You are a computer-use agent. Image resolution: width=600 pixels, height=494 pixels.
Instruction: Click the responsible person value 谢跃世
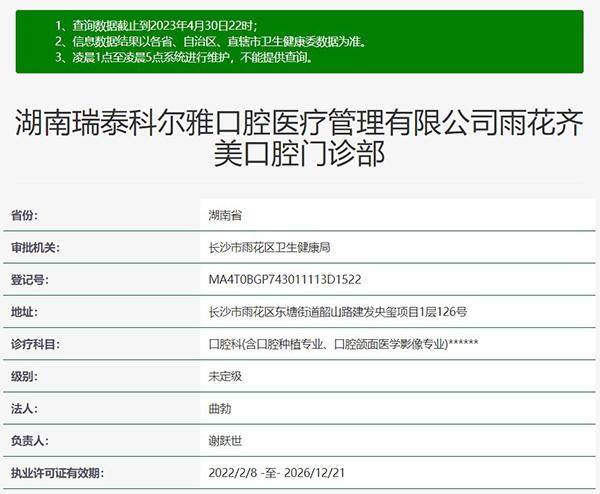coord(225,441)
